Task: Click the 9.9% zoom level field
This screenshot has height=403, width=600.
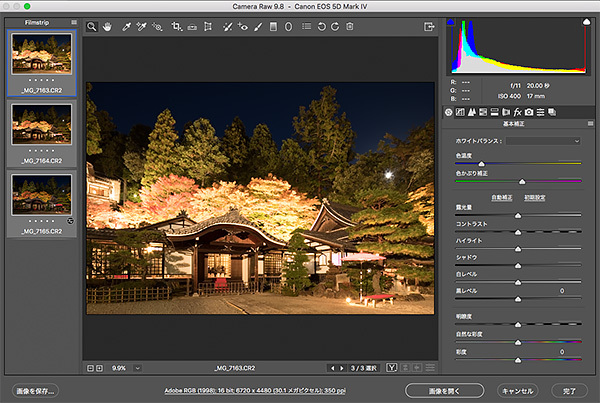Action: coord(119,368)
